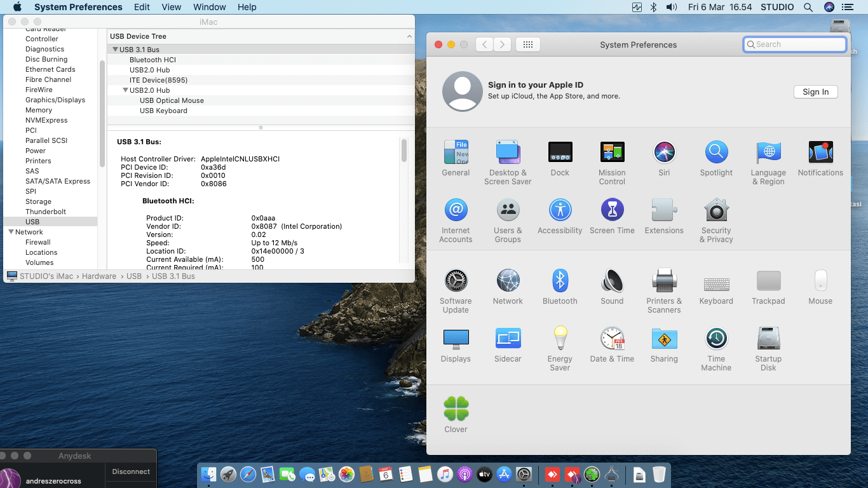
Task: Open Sharing preferences pane
Action: (x=664, y=338)
